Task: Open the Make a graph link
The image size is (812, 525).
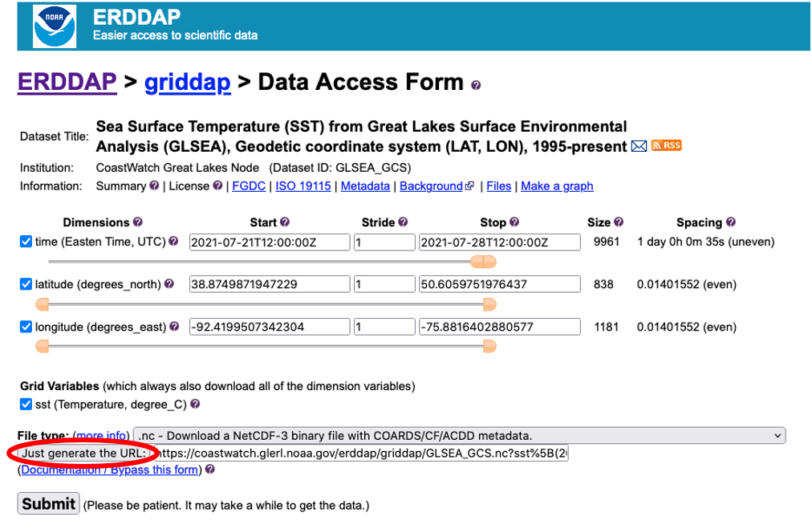Action: 557,186
